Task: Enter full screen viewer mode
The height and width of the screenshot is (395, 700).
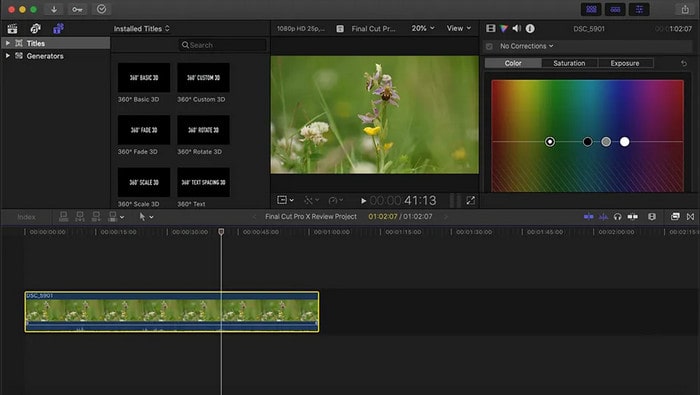Action: click(471, 201)
